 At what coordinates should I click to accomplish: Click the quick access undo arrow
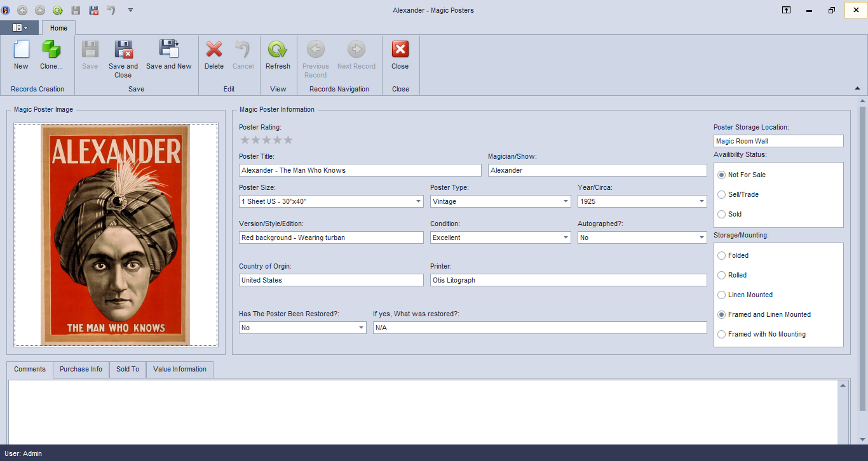click(x=111, y=10)
